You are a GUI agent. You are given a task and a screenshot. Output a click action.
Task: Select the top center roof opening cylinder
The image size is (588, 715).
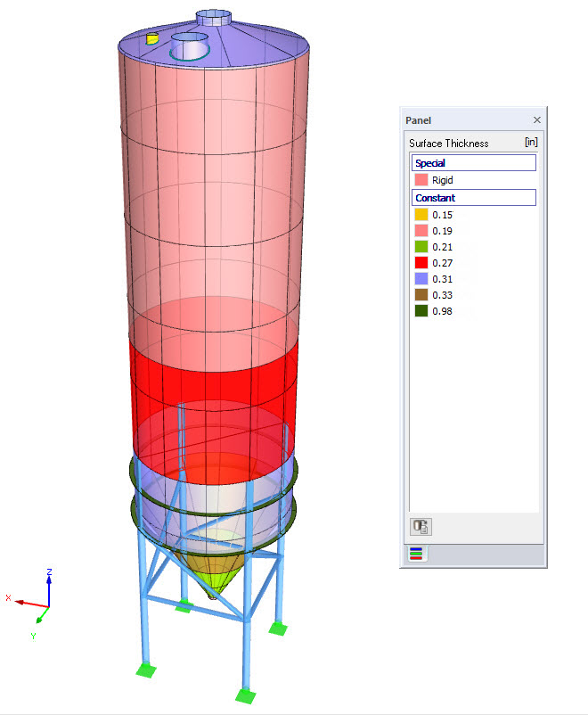coord(213,18)
